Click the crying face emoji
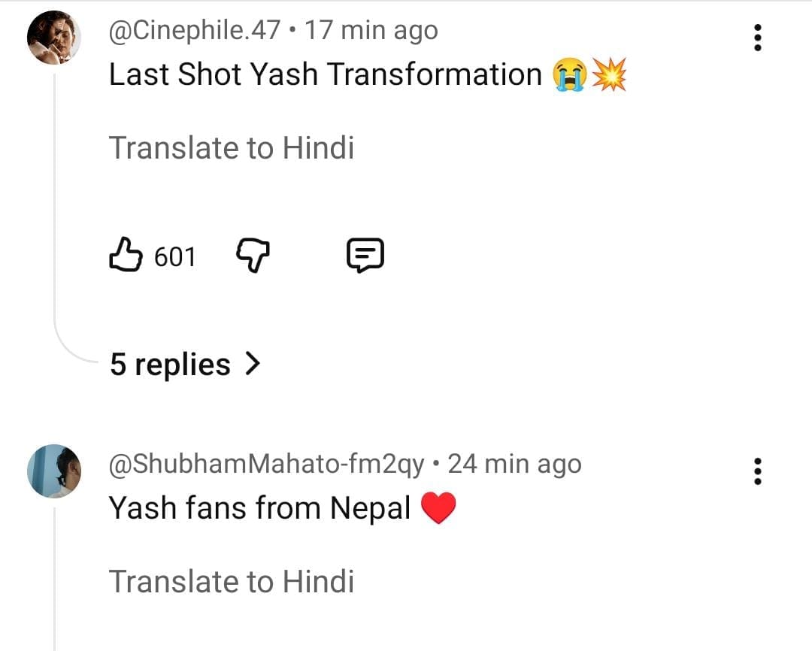This screenshot has height=651, width=812. tap(569, 76)
